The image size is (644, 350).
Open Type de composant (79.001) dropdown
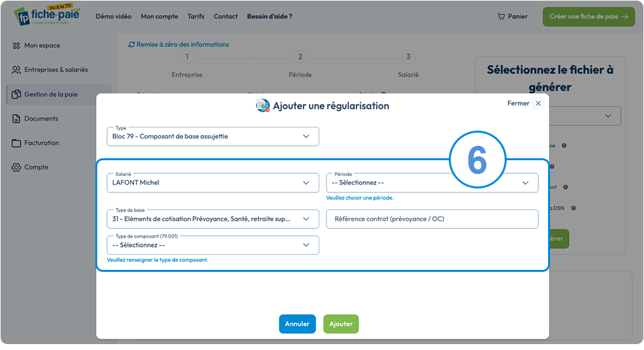[213, 245]
